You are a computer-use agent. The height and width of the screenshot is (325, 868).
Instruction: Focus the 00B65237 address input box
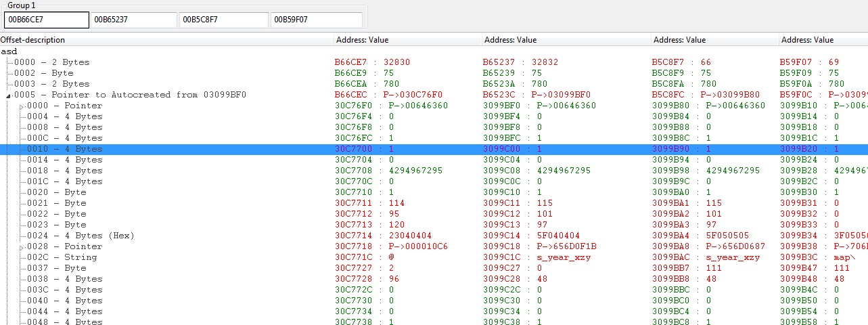[x=133, y=20]
